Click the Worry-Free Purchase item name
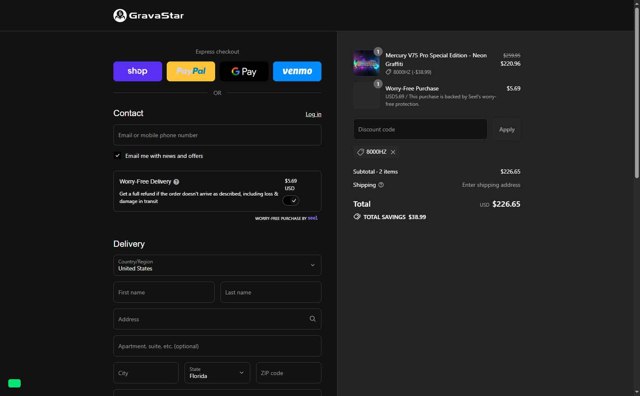The image size is (640, 396). (x=412, y=89)
